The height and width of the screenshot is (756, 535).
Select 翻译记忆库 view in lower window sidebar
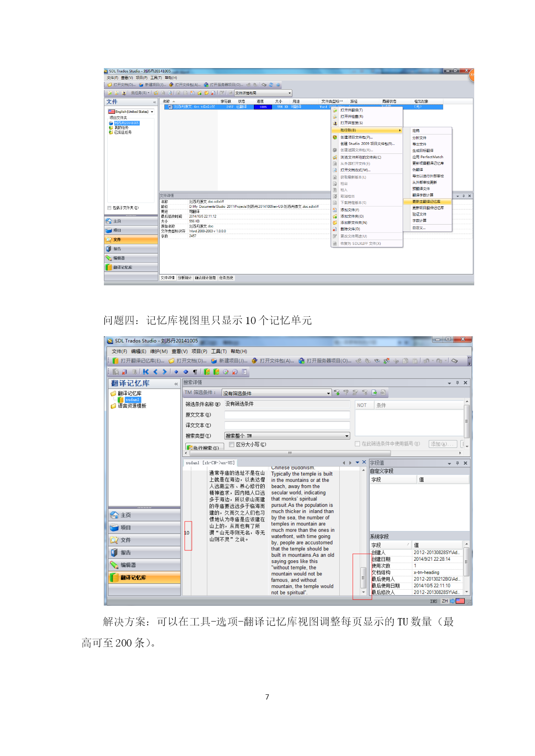(x=144, y=578)
